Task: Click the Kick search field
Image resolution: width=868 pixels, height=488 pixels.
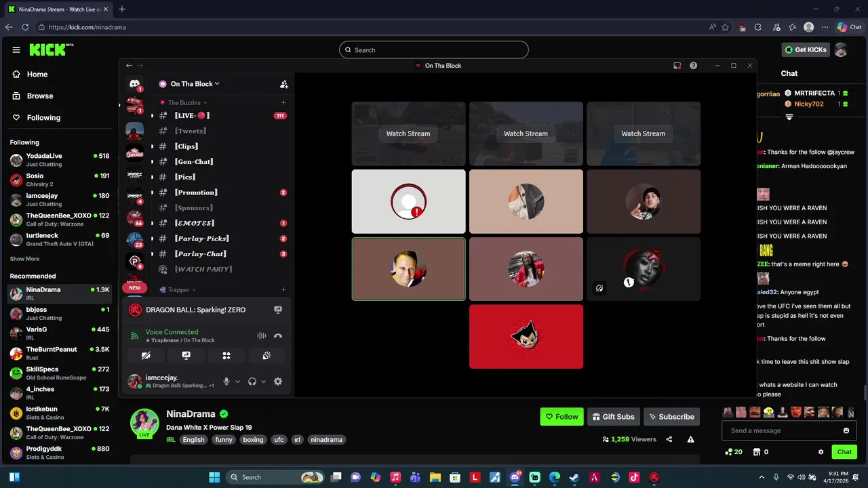Action: click(434, 49)
